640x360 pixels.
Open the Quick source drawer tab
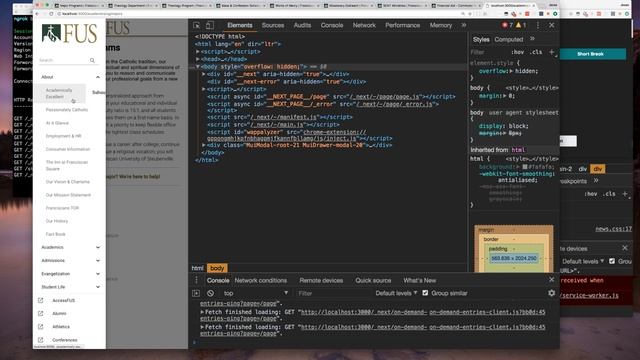pos(373,280)
